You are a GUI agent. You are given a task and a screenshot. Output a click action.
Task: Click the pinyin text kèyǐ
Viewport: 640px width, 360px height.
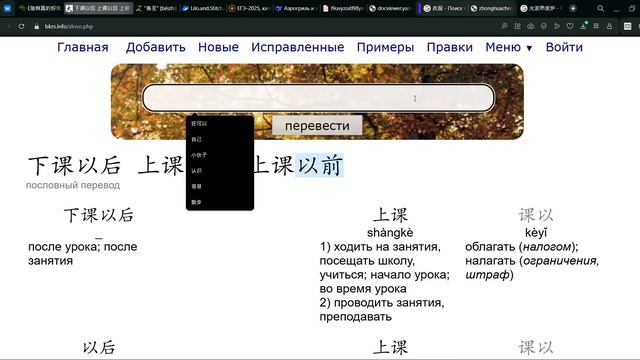pos(536,233)
